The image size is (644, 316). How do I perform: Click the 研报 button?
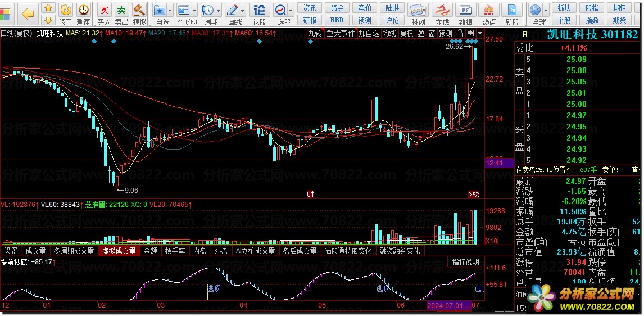(x=310, y=20)
